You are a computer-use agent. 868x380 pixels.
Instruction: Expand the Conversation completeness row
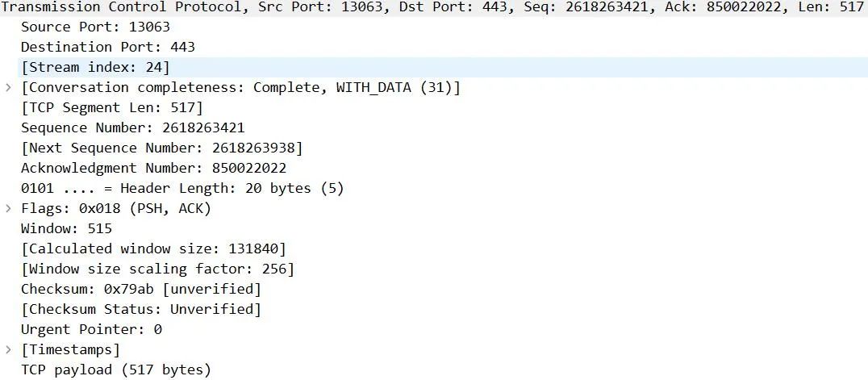(9, 87)
